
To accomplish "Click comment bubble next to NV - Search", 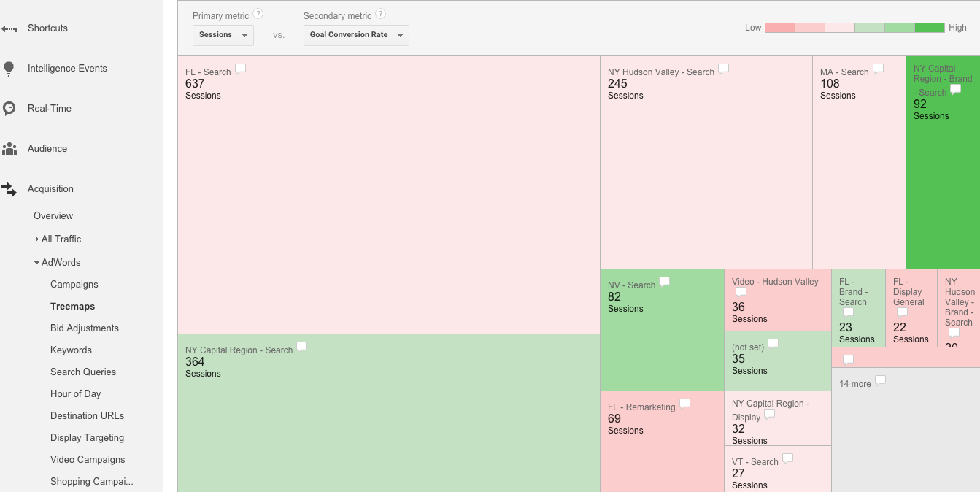I will point(664,282).
